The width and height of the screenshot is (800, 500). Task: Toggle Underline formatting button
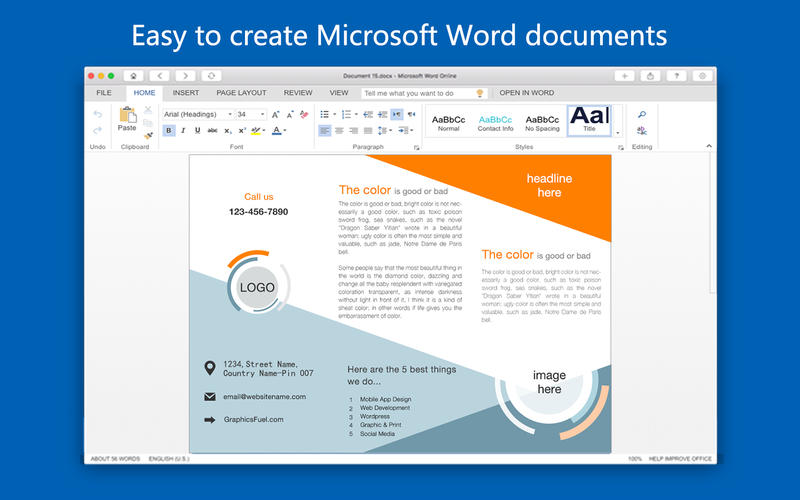(x=197, y=131)
